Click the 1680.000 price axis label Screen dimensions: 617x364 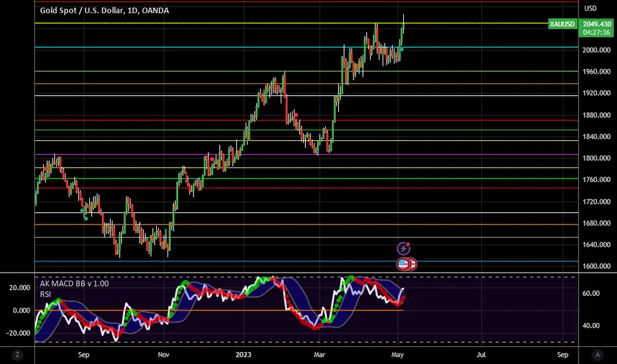[x=596, y=223]
